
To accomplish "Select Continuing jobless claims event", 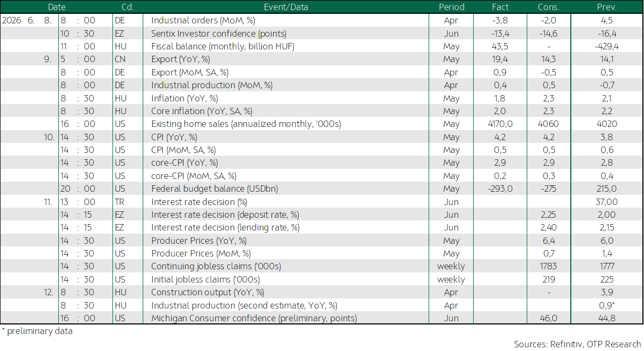I will (x=216, y=266).
